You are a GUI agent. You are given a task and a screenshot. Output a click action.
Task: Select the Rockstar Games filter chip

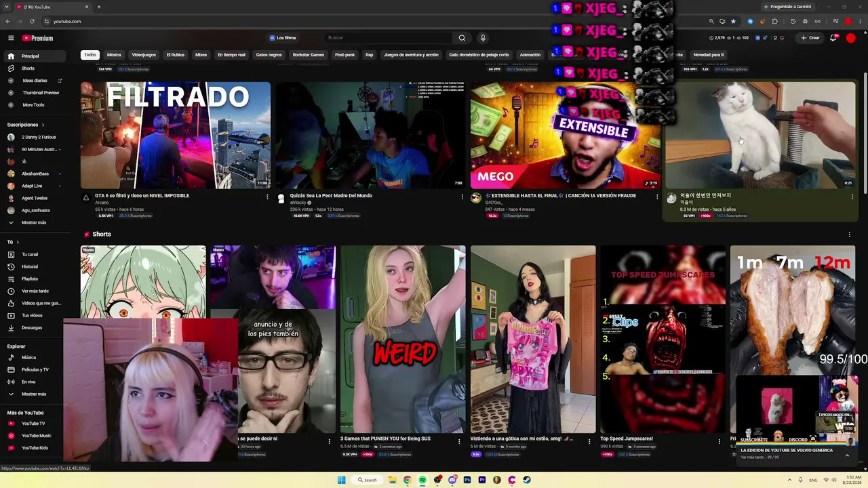point(309,55)
